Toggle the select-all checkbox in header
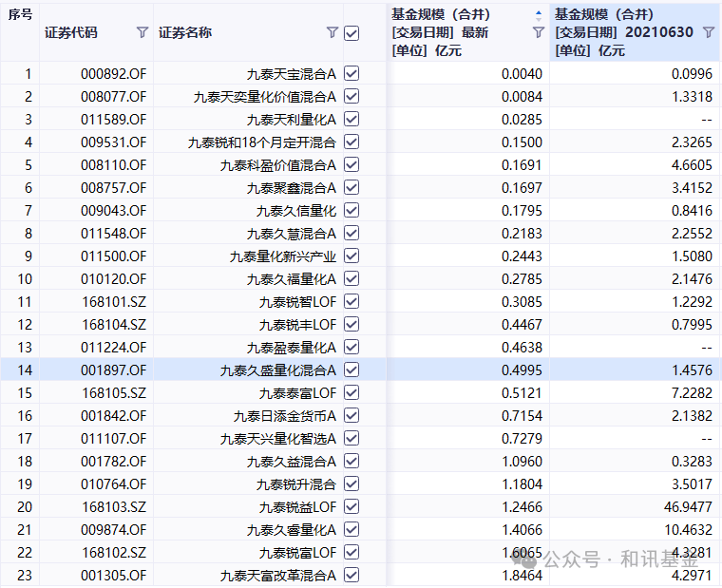 [351, 33]
